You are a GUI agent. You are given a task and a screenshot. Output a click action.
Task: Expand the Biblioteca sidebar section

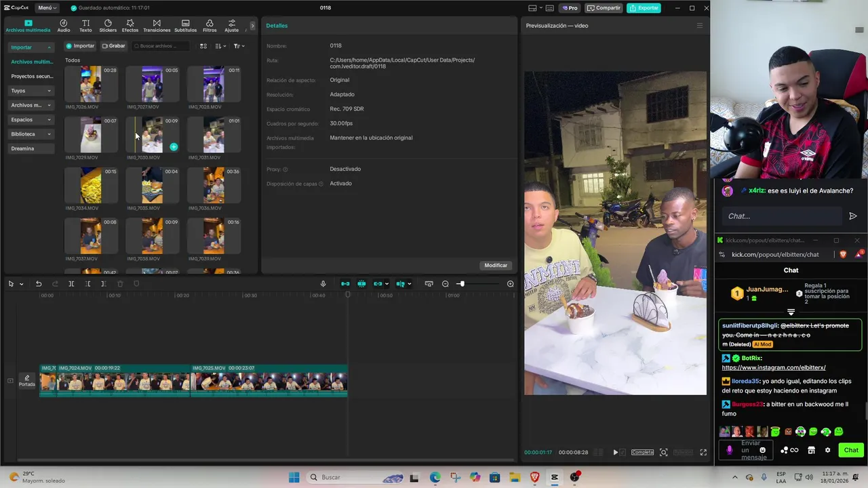pos(31,134)
